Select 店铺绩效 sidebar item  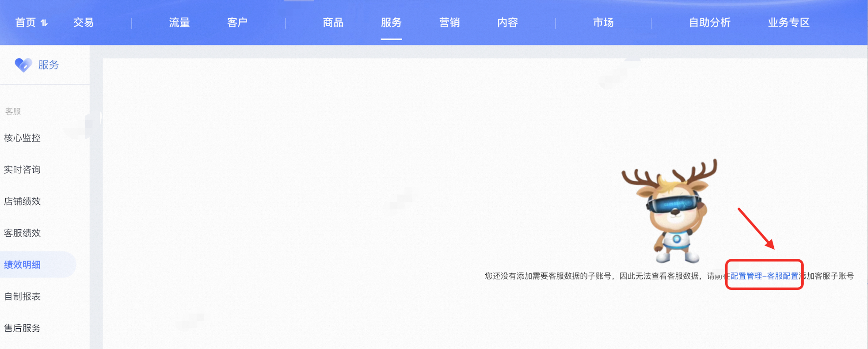[x=22, y=201]
